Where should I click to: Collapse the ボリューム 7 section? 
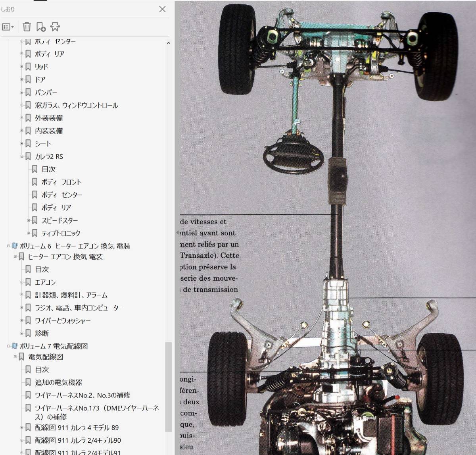click(8, 346)
